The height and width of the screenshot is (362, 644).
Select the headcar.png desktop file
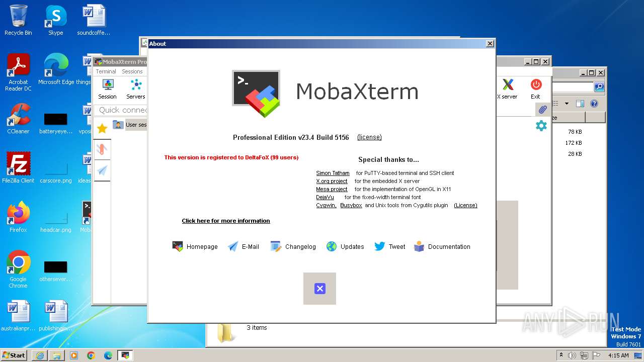[x=56, y=222]
